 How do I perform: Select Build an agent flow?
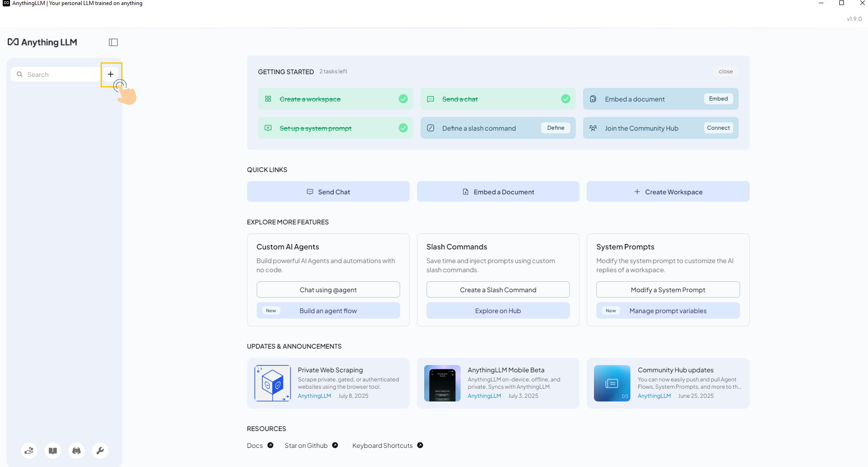[x=328, y=310]
